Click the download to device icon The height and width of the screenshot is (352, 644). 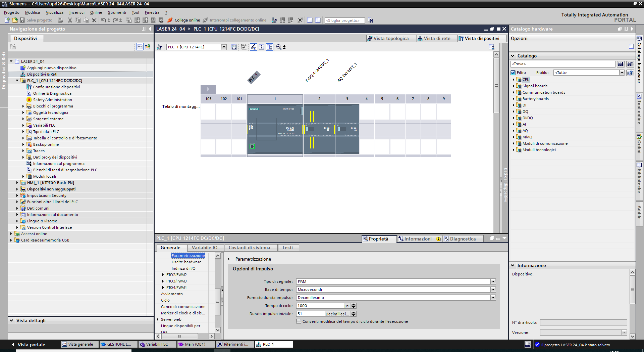[x=137, y=20]
